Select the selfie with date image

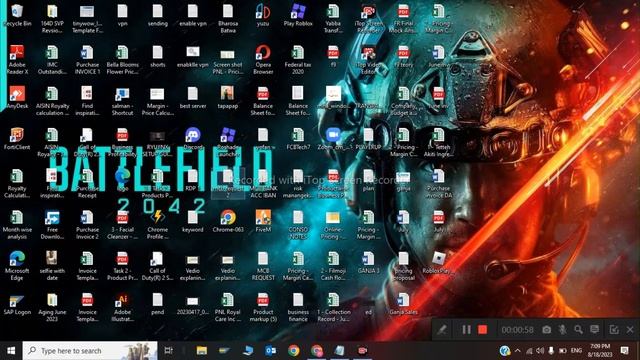pyautogui.click(x=52, y=266)
